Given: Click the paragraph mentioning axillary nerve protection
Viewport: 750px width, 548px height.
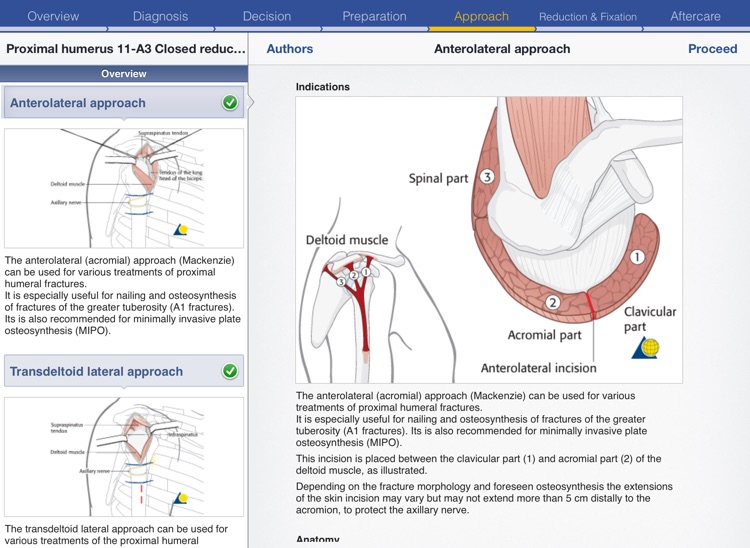Looking at the screenshot, I should 484,498.
